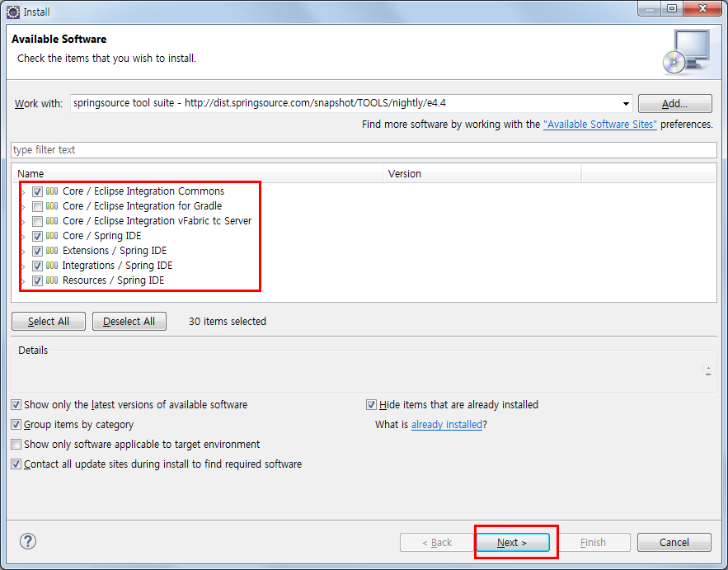
Task: Click category icon beside Extensions / Spring IDE
Action: (x=52, y=251)
